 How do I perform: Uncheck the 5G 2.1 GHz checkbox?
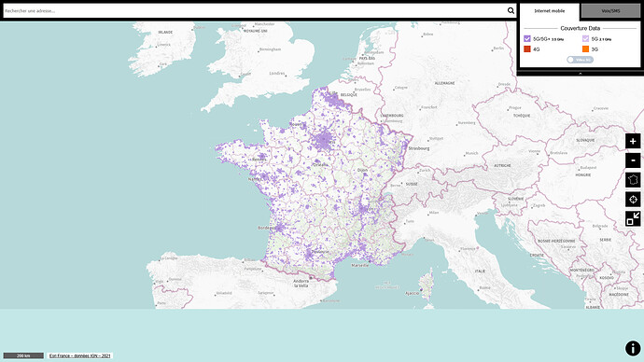pos(586,38)
